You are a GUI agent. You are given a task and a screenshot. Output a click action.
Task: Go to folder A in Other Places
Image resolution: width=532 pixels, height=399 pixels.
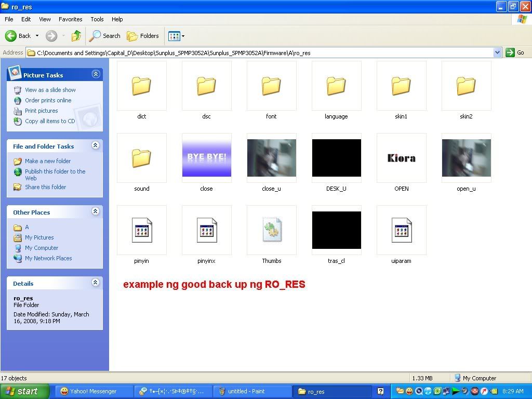coord(27,228)
